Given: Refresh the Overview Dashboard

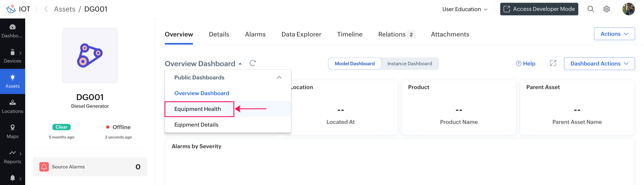Looking at the screenshot, I should click(252, 63).
